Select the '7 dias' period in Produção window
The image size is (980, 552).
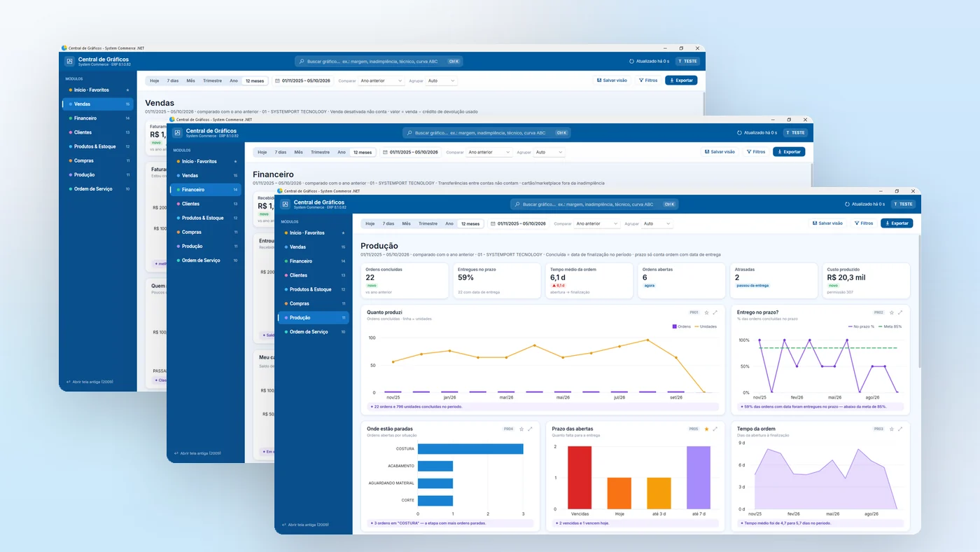(388, 223)
